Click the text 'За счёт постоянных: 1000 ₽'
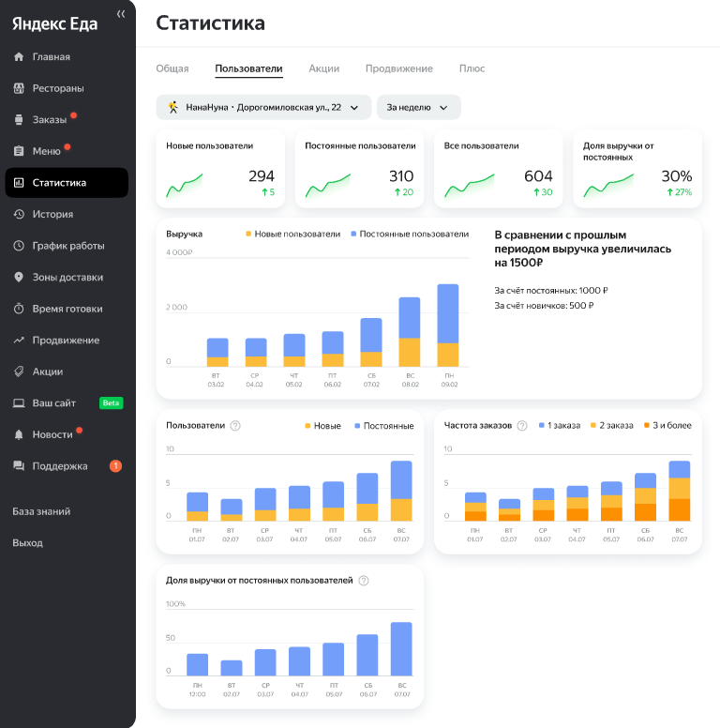Image resolution: width=720 pixels, height=728 pixels. coord(550,291)
